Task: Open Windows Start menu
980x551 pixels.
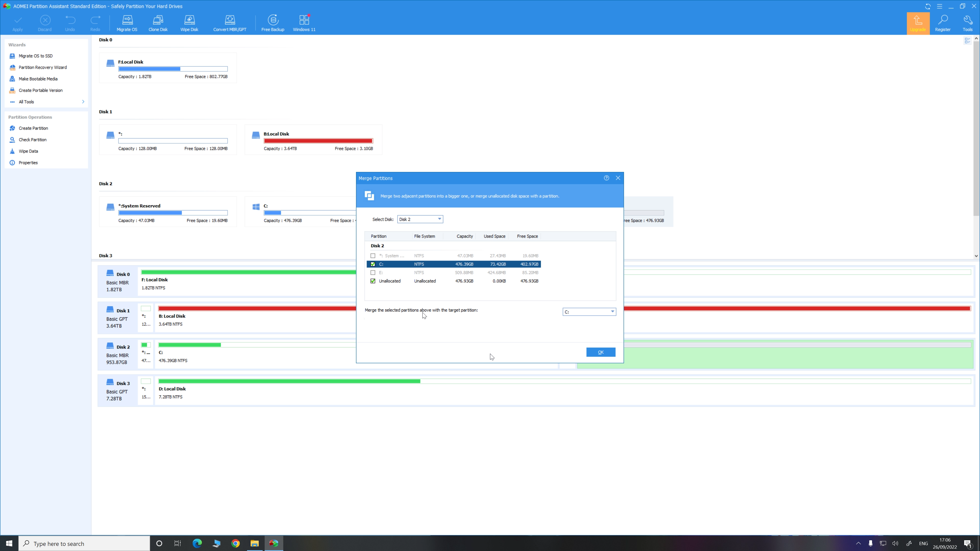Action: pyautogui.click(x=9, y=543)
